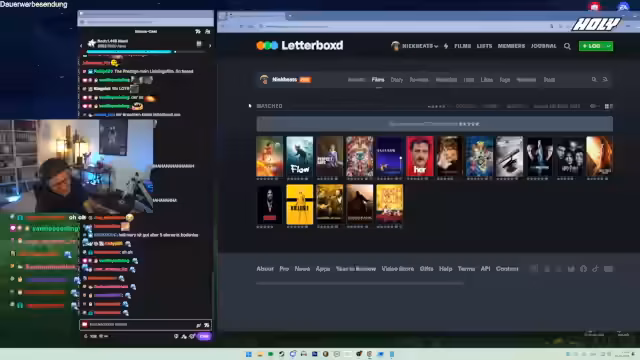Expand the NICKBEATS account dropdown
This screenshot has height=360, width=640.
[x=414, y=46]
